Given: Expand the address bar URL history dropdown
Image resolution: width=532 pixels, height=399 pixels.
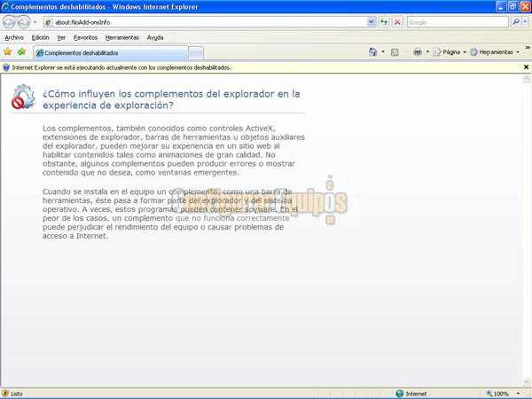Looking at the screenshot, I should pos(372,22).
